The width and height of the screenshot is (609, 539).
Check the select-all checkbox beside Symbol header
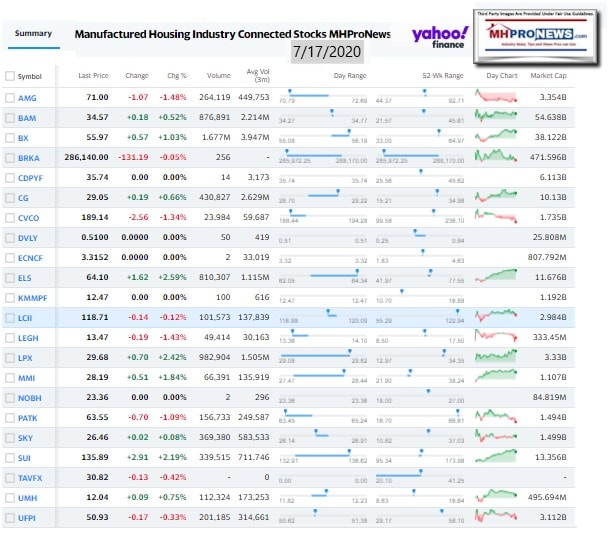pyautogui.click(x=10, y=76)
